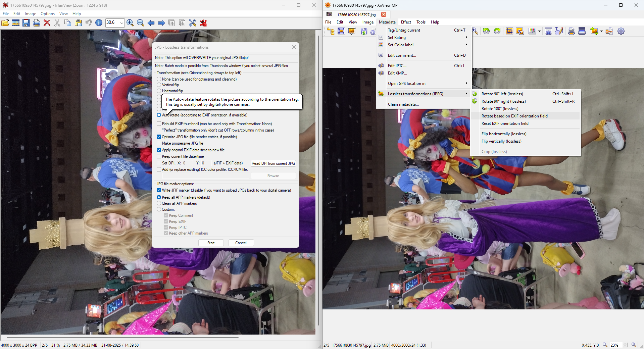Click the Undo arrow icon in IrfanView
Image resolution: width=644 pixels, height=349 pixels.
pos(89,23)
